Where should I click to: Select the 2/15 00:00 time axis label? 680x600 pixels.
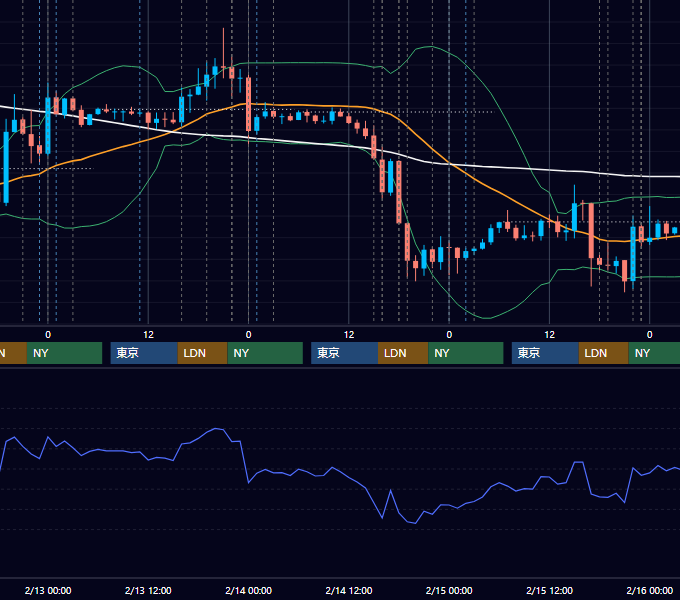coord(449,590)
